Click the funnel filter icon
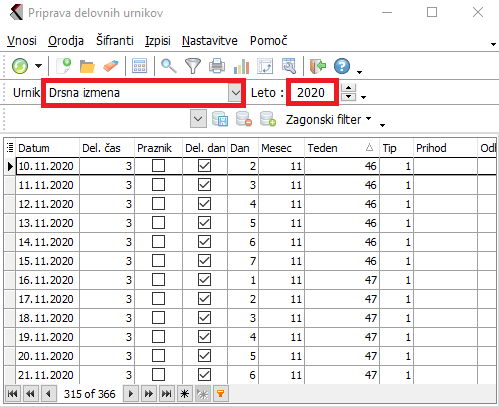This screenshot has height=407, width=499. (x=193, y=66)
